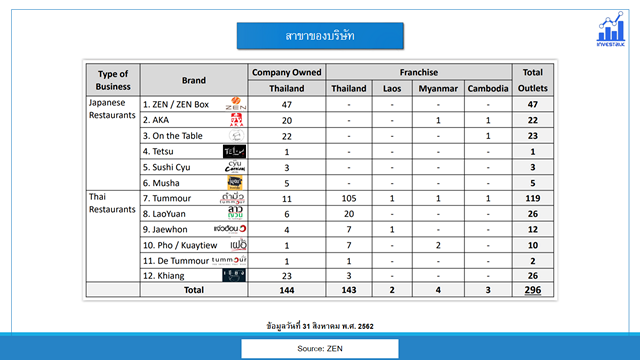Screen dimensions: 640x360
Task: Click Tummour franchise Thailand value 105
Action: [x=349, y=198]
